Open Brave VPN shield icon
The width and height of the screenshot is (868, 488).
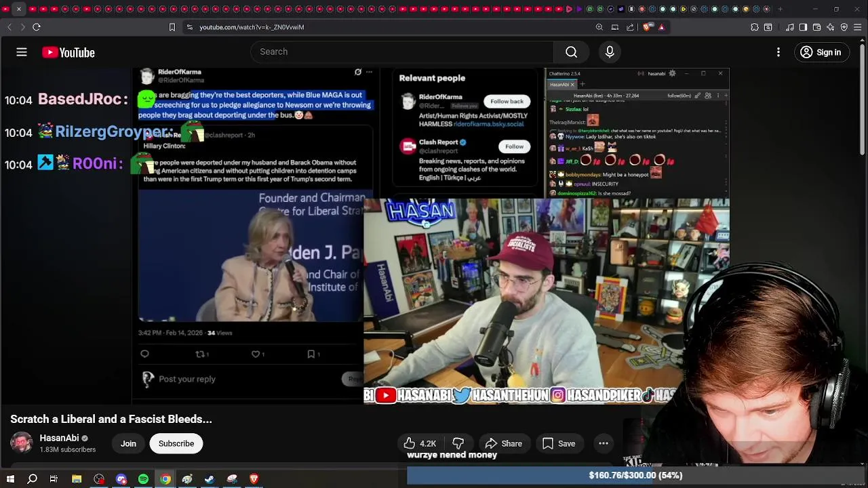[x=844, y=27]
